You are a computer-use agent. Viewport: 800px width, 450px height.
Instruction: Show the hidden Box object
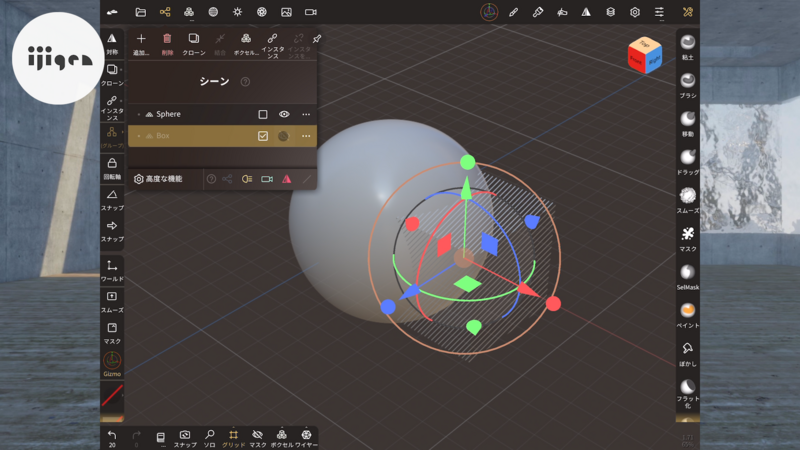[284, 136]
